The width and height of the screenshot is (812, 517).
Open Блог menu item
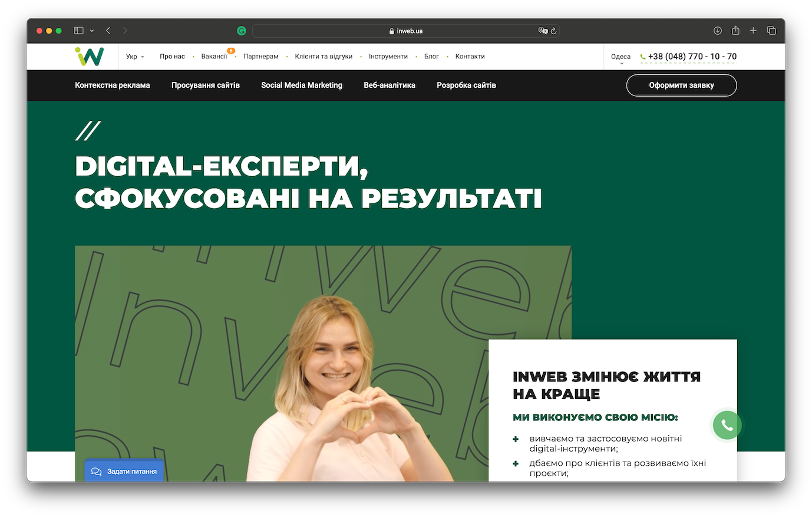pos(431,57)
